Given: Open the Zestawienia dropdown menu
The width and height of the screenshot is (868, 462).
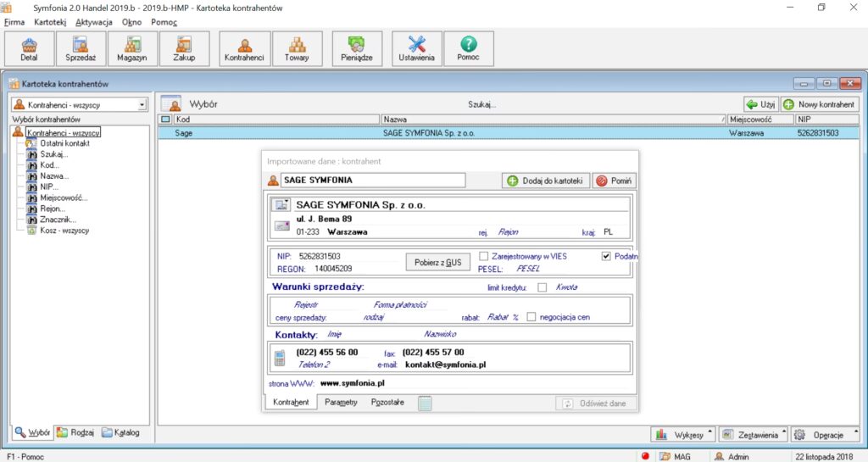Looking at the screenshot, I should (754, 435).
